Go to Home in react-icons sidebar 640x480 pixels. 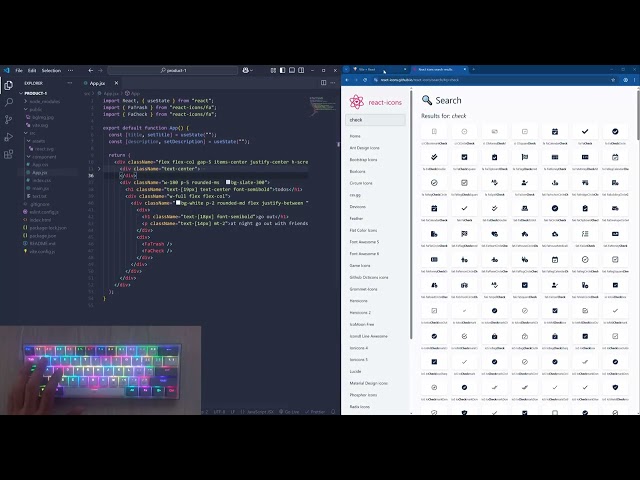[355, 136]
